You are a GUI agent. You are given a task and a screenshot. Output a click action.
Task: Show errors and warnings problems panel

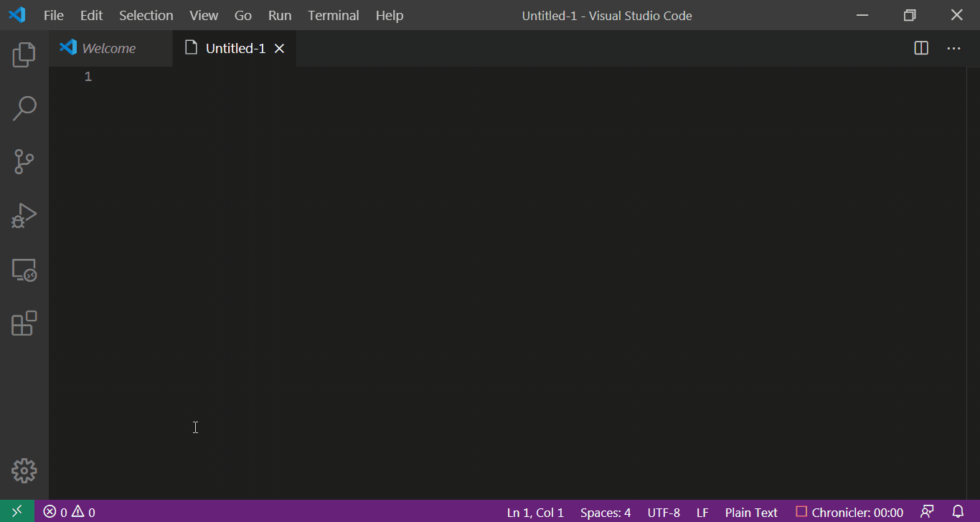(69, 512)
